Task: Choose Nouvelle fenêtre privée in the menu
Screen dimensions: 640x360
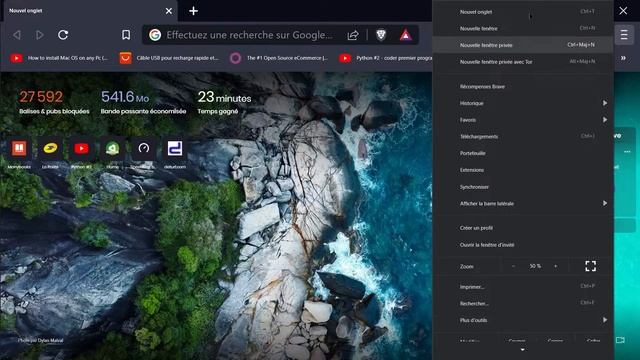Action: [522, 45]
